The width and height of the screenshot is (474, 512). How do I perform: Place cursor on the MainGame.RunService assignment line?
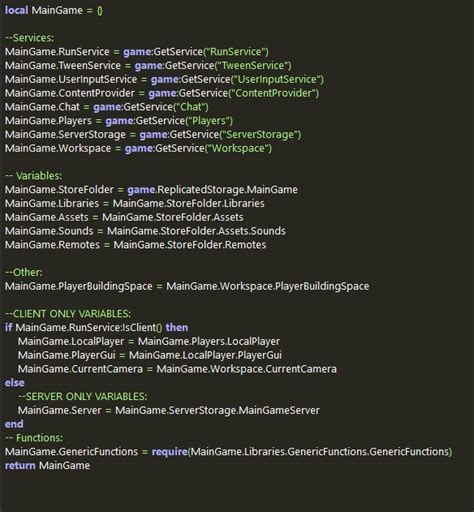click(x=137, y=52)
